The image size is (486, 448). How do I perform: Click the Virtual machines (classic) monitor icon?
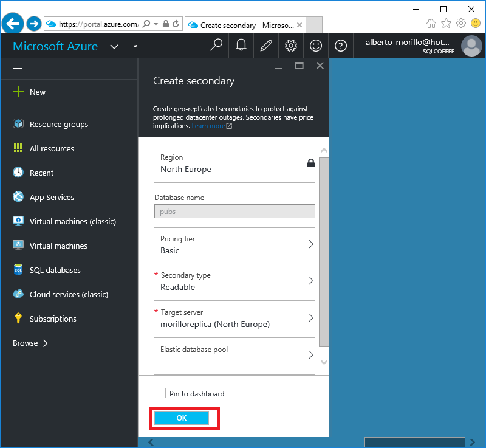[18, 221]
